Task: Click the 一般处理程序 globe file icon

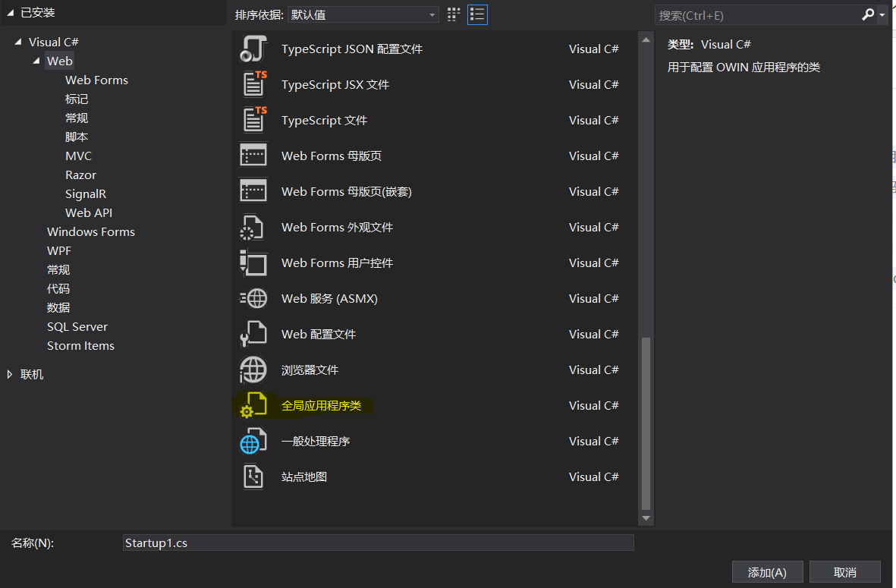Action: point(253,441)
